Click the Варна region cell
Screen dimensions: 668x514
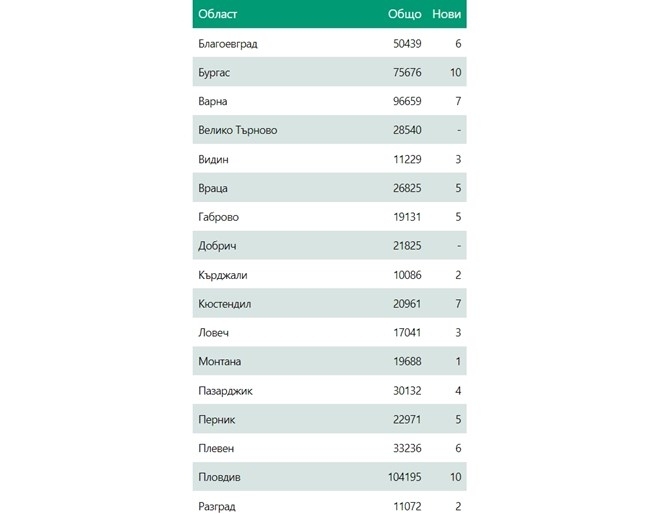coord(213,102)
